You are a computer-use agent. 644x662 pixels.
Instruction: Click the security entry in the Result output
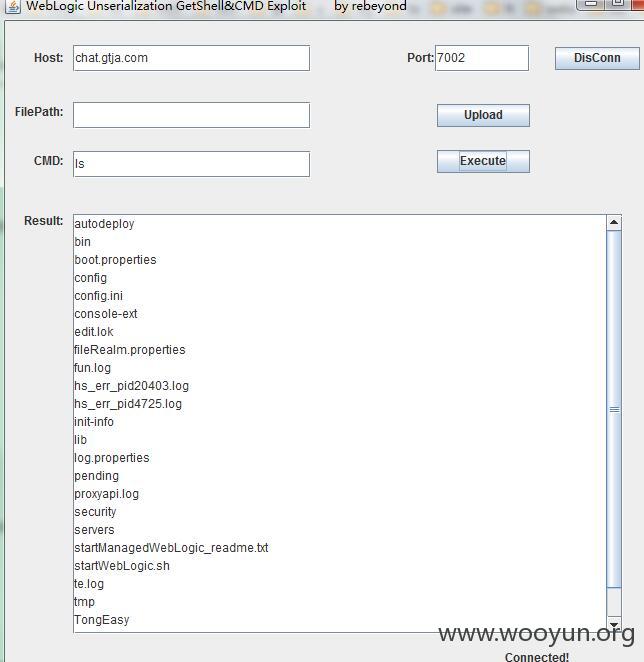[95, 512]
